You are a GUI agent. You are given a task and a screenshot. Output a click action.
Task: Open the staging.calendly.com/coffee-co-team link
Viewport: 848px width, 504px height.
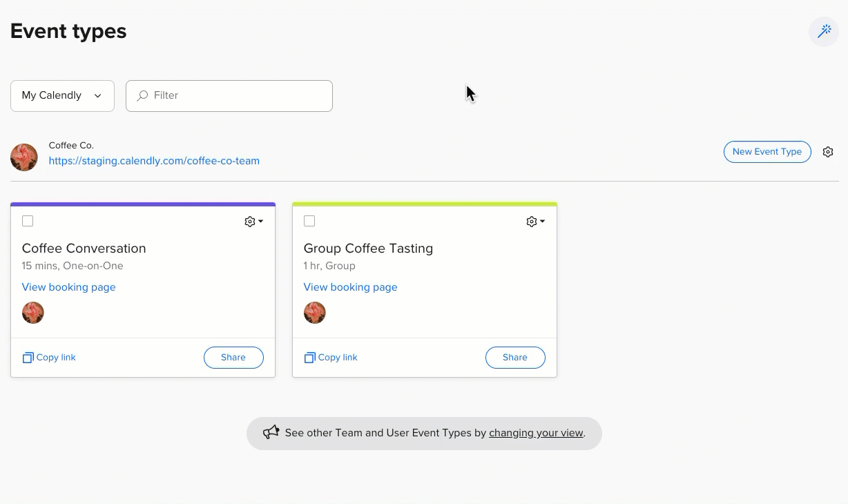pos(154,161)
